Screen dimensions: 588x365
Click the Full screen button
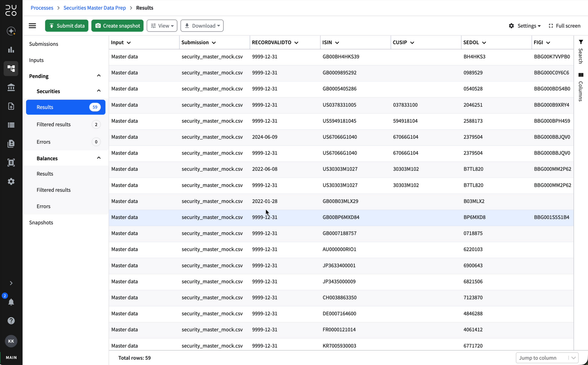coord(564,26)
